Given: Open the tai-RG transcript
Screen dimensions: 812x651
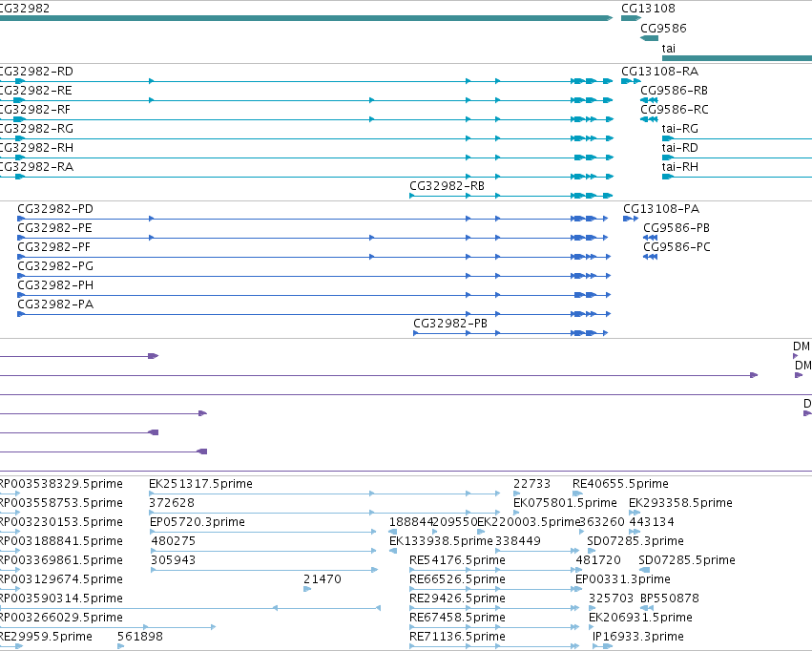Looking at the screenshot, I should [680, 129].
